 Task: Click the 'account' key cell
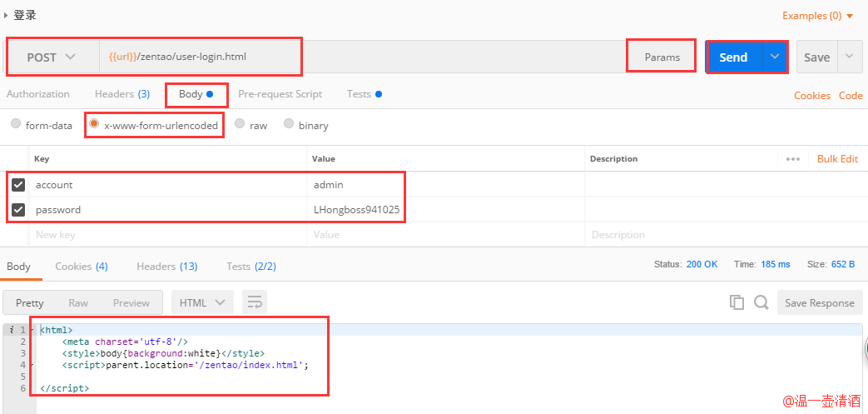pos(168,185)
